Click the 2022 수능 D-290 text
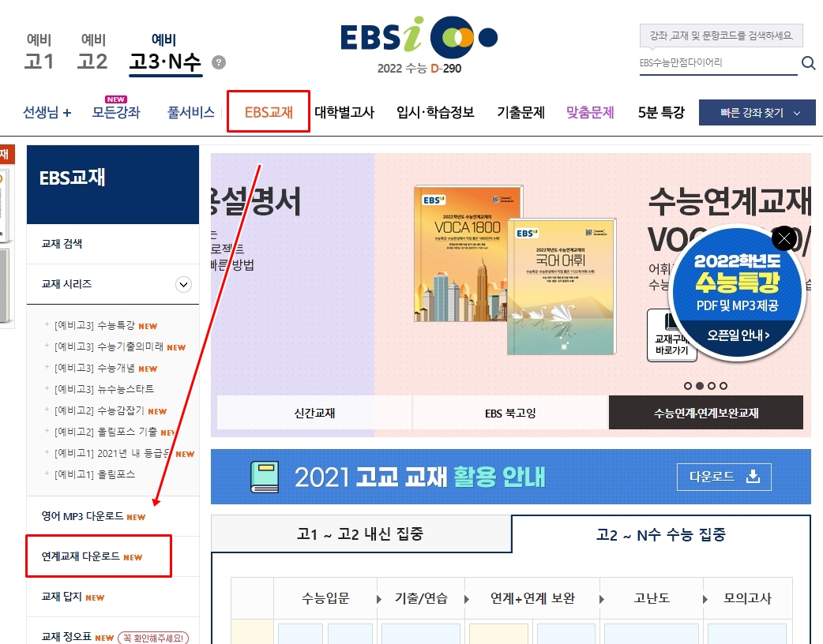Image resolution: width=823 pixels, height=644 pixels. 419,68
